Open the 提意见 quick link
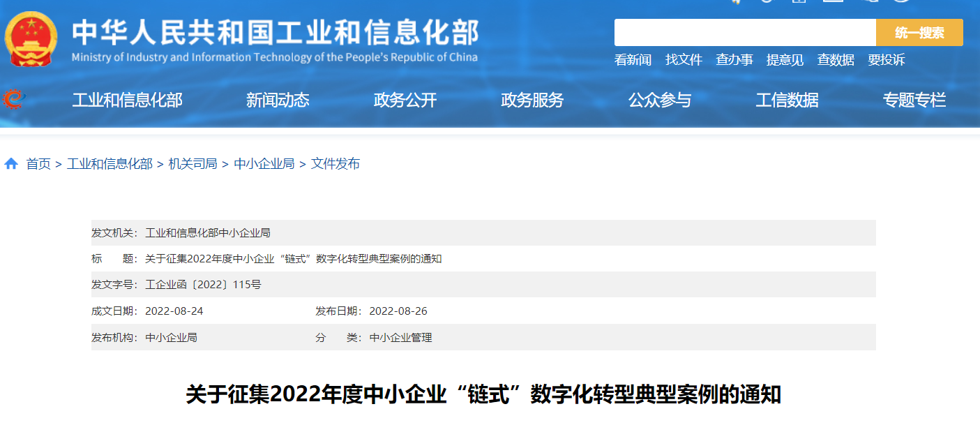Screen dimensions: 980x432 click(785, 60)
